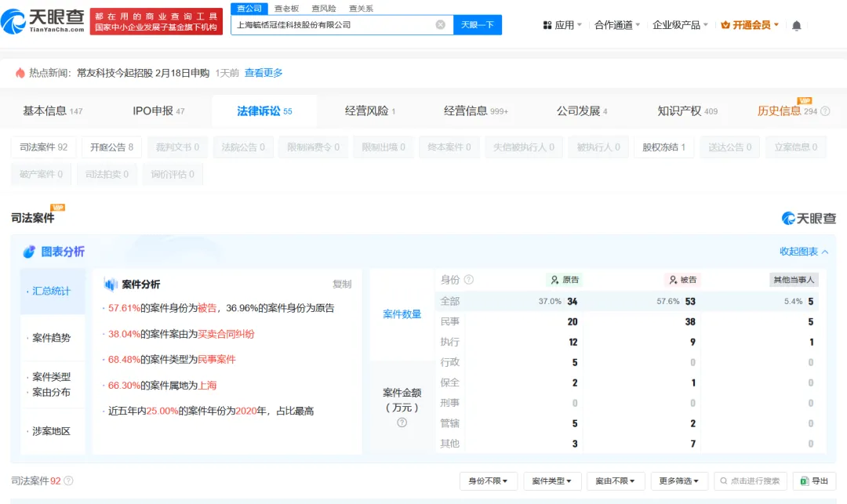
Task: Open the 基本信息 tab
Action: pos(53,111)
